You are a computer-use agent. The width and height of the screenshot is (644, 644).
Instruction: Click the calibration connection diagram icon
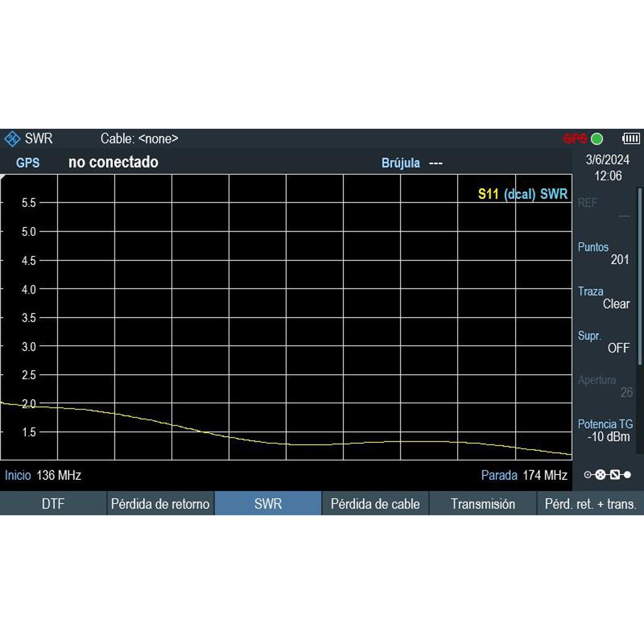(x=608, y=475)
